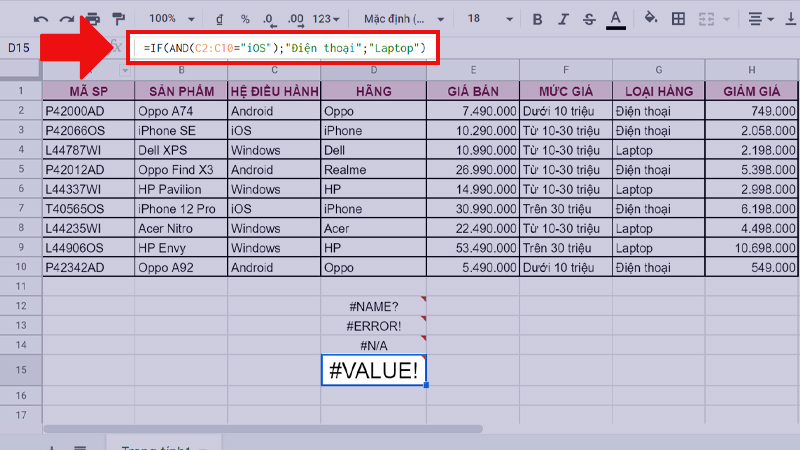Select the Paint format roller tool
800x450 pixels.
click(x=119, y=19)
